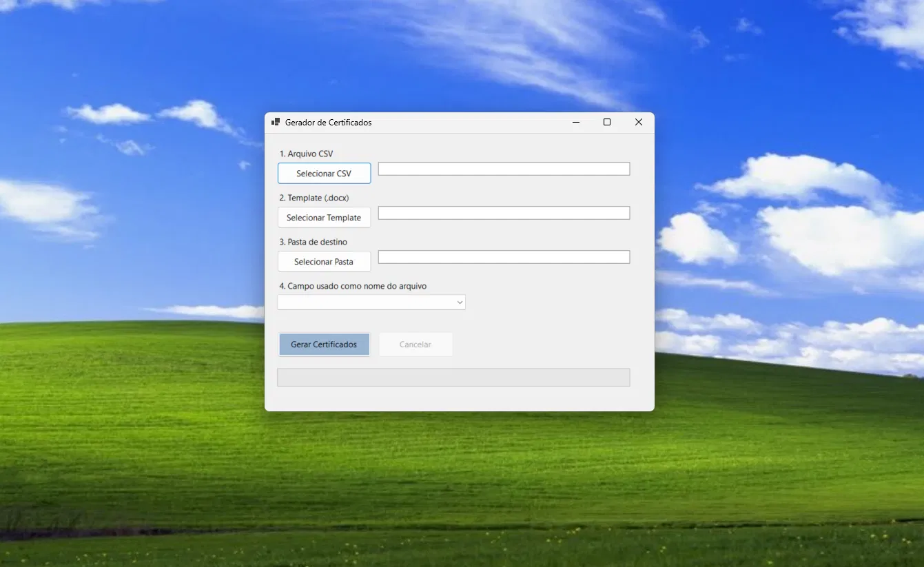Open the Selecionar Template file picker
Viewport: 924px width, 567px height.
pos(324,218)
